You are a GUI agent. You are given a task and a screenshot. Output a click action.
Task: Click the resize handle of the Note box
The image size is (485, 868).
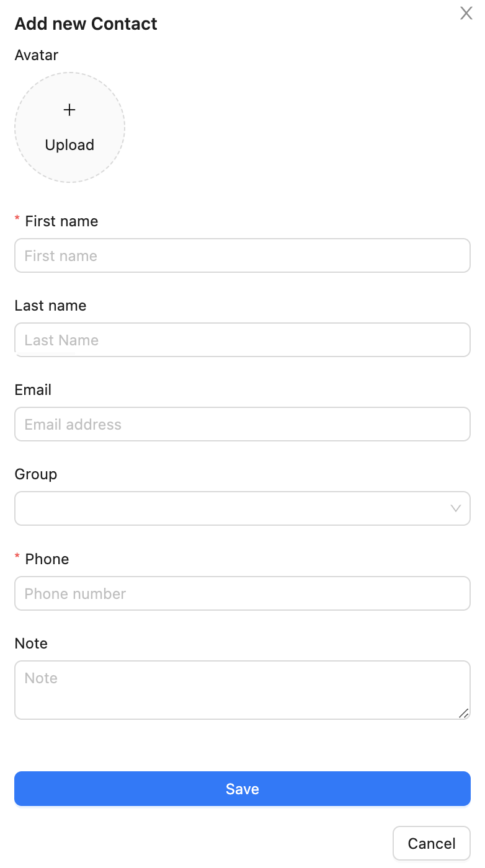465,714
